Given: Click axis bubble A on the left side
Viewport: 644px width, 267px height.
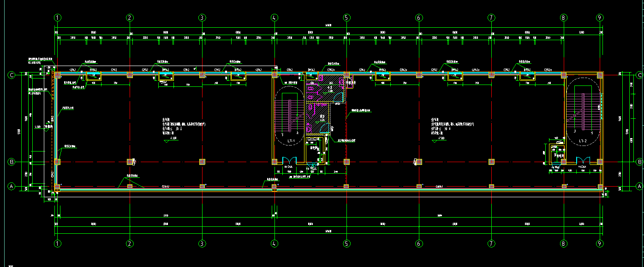Looking at the screenshot, I should pyautogui.click(x=11, y=186).
